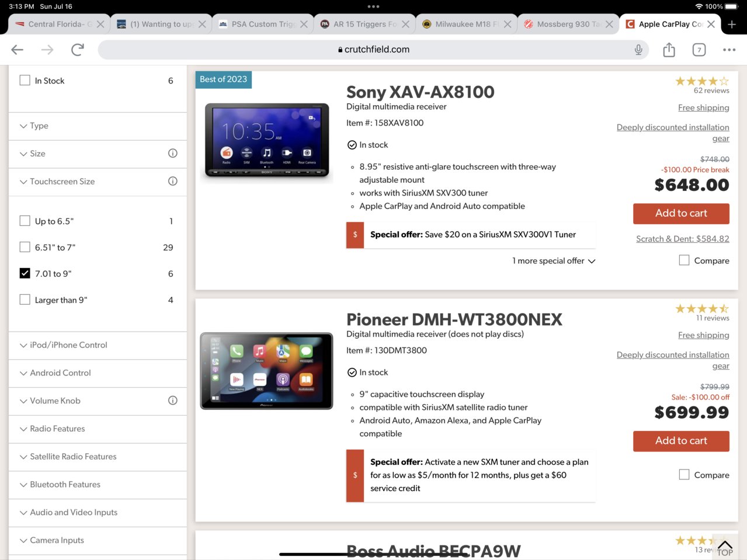This screenshot has width=747, height=560.
Task: Read the 62 reviews for Sony
Action: (711, 91)
